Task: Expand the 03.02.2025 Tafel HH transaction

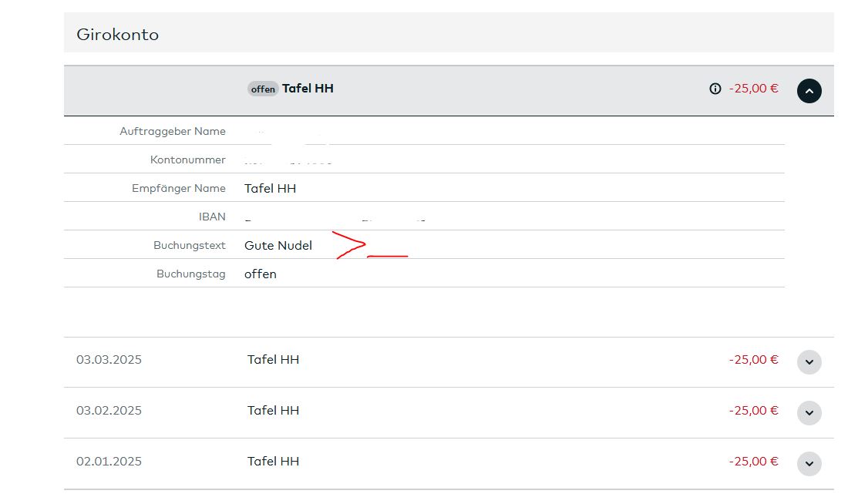Action: tap(809, 412)
